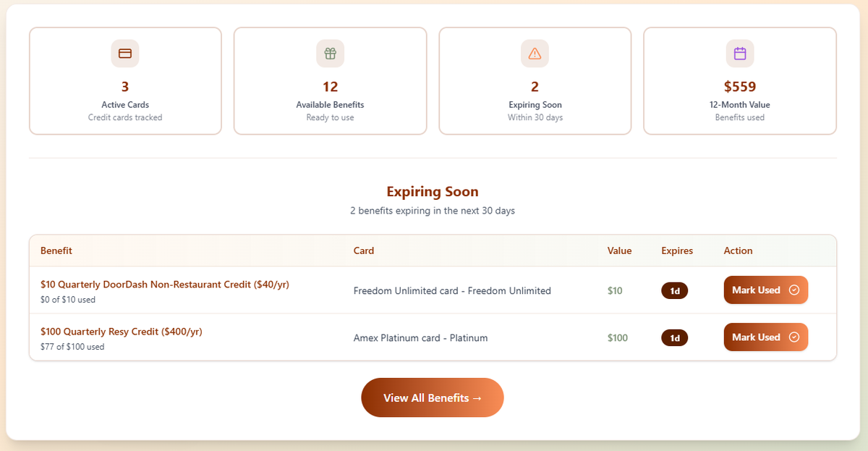This screenshot has width=868, height=451.
Task: Click the credit card icon above Active Cards
Action: click(x=125, y=53)
